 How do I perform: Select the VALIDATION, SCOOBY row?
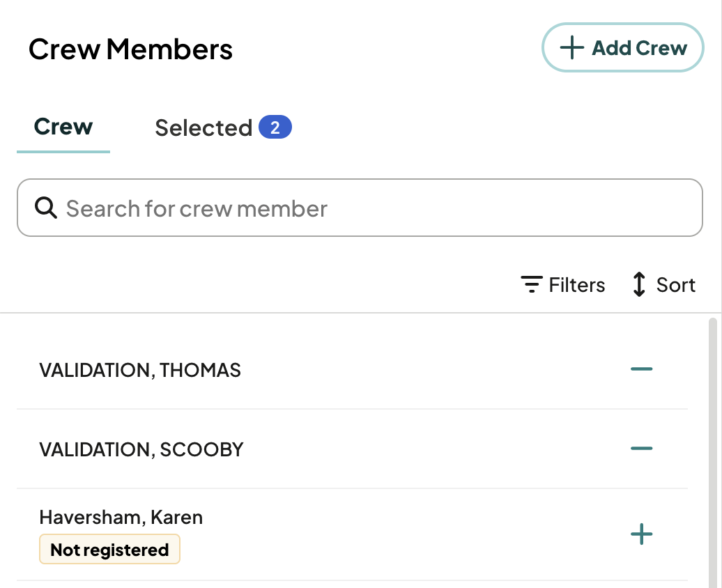[x=352, y=449]
